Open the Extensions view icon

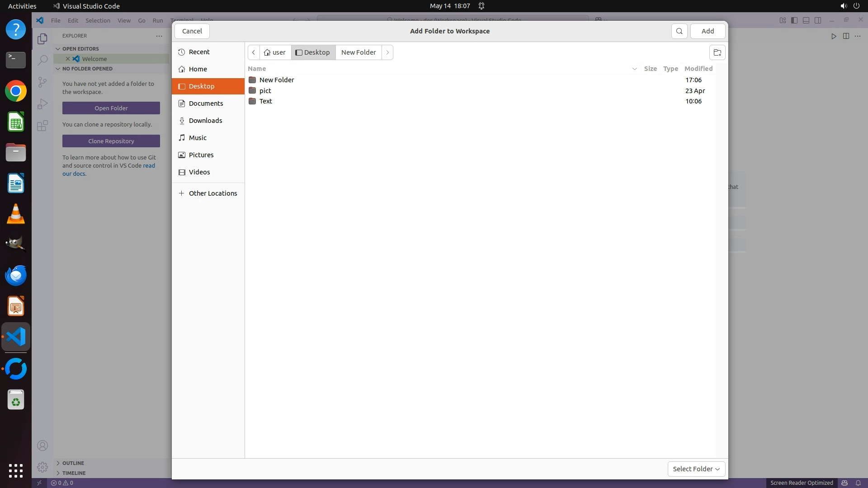[42, 126]
